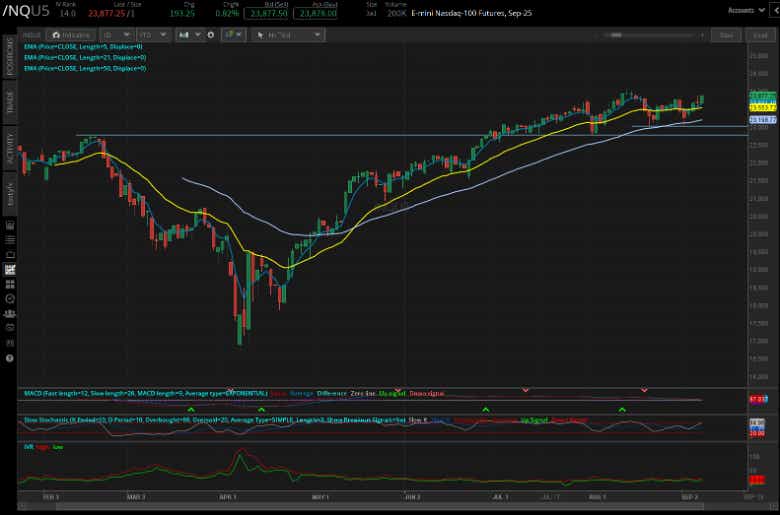Click light blue 23,198 EMA value bubble on axis

[763, 119]
